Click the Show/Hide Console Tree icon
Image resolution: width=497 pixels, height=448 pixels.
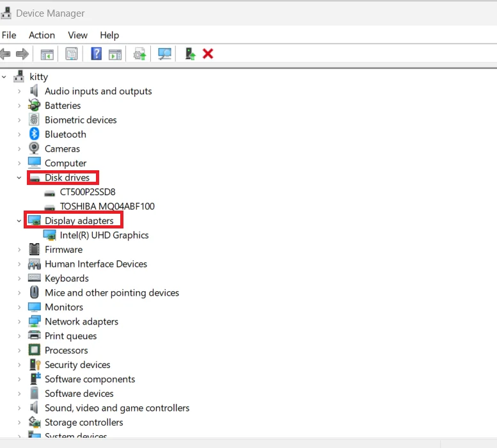(47, 54)
